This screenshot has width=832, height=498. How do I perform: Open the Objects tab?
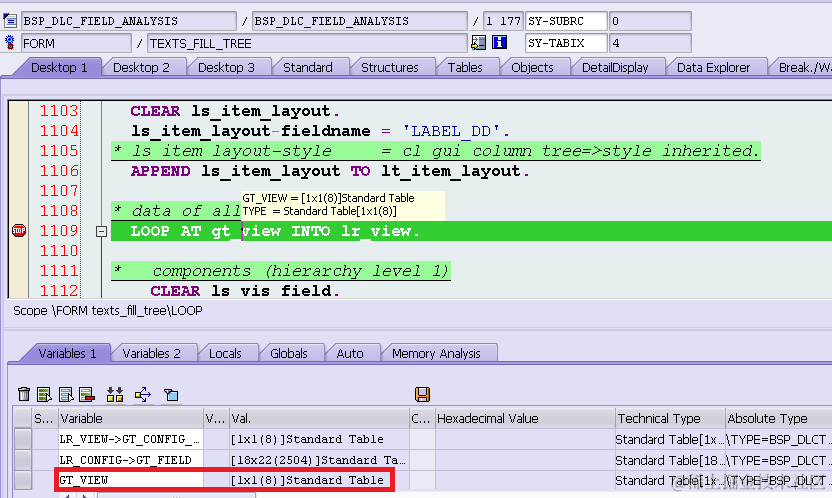point(532,67)
